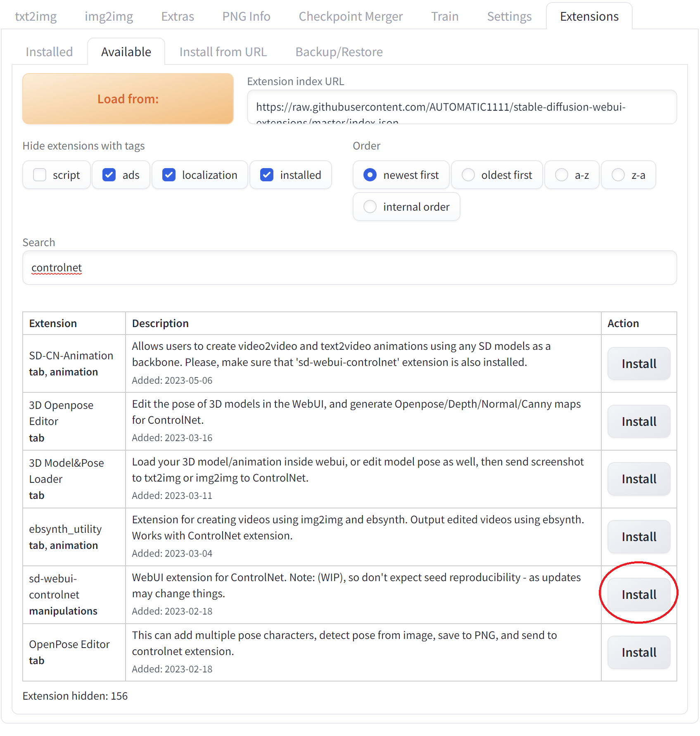The image size is (700, 736).
Task: Go to the Settings tab
Action: pos(509,17)
